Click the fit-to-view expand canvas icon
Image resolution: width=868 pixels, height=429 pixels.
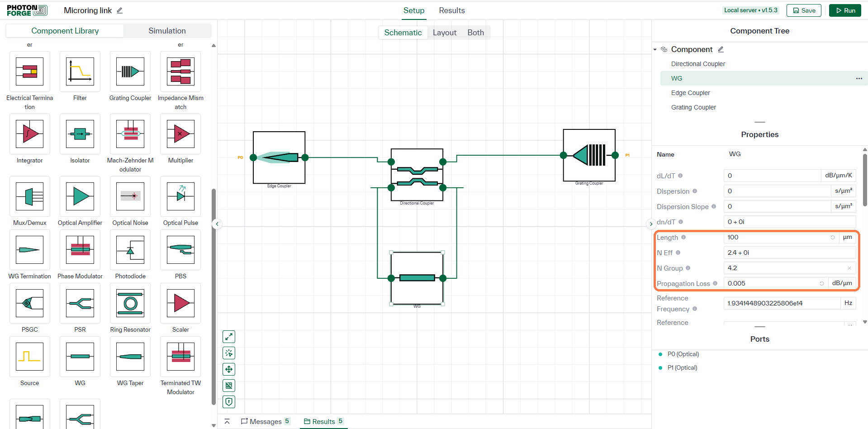pos(229,337)
